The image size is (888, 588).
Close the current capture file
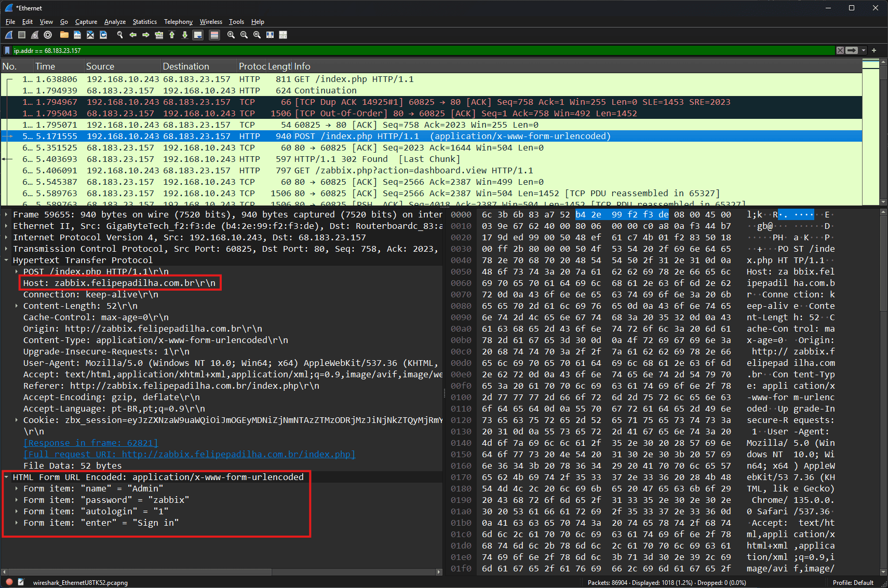[90, 35]
